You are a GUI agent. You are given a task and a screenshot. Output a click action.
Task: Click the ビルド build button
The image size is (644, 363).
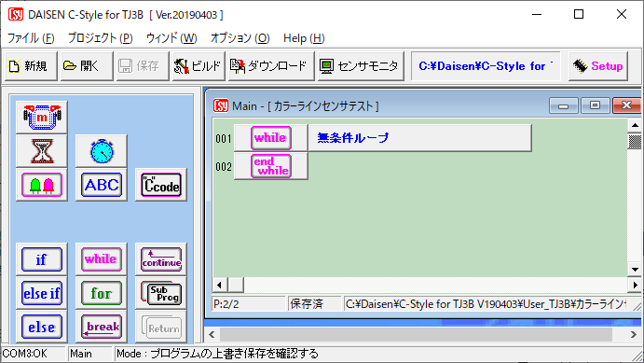[199, 65]
